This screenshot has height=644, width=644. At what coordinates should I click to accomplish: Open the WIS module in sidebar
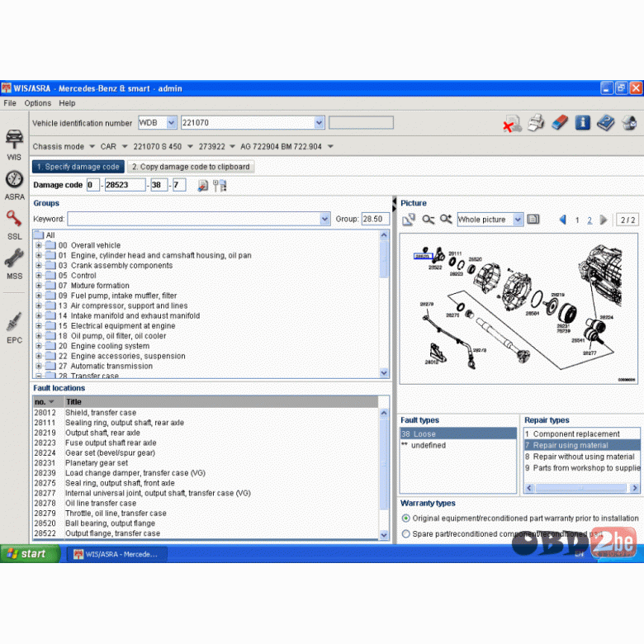[x=14, y=144]
